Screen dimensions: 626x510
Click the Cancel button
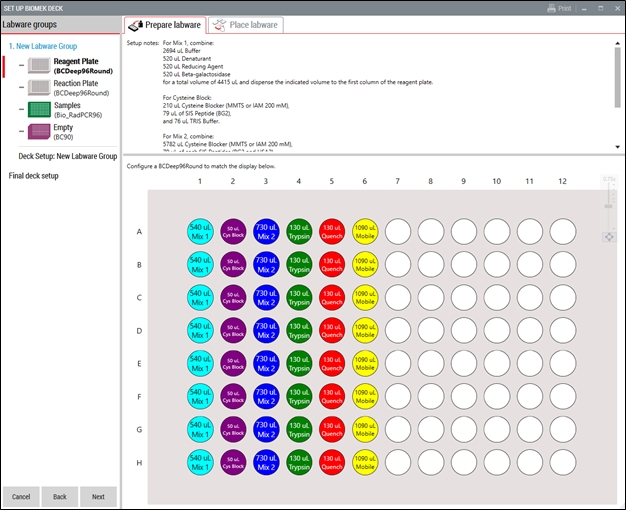pyautogui.click(x=21, y=496)
